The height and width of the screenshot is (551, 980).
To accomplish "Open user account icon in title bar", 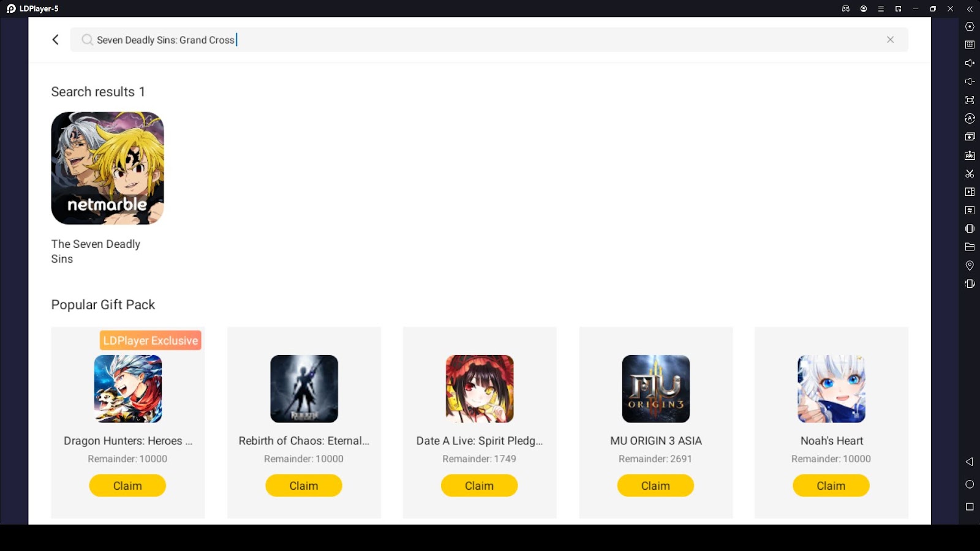I will pos(864,9).
